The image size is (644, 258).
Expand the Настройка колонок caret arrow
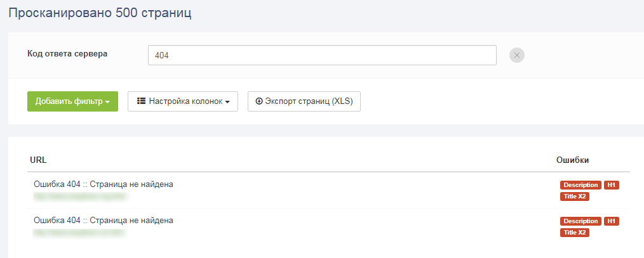(x=227, y=101)
